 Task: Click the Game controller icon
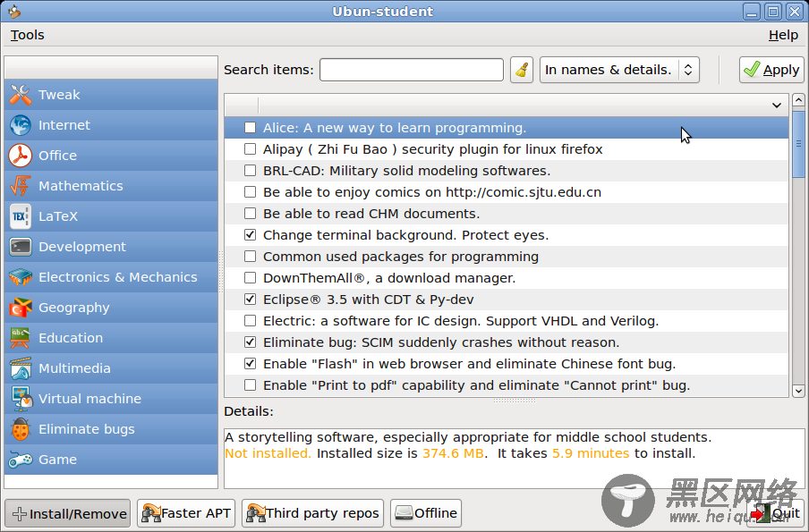(20, 460)
